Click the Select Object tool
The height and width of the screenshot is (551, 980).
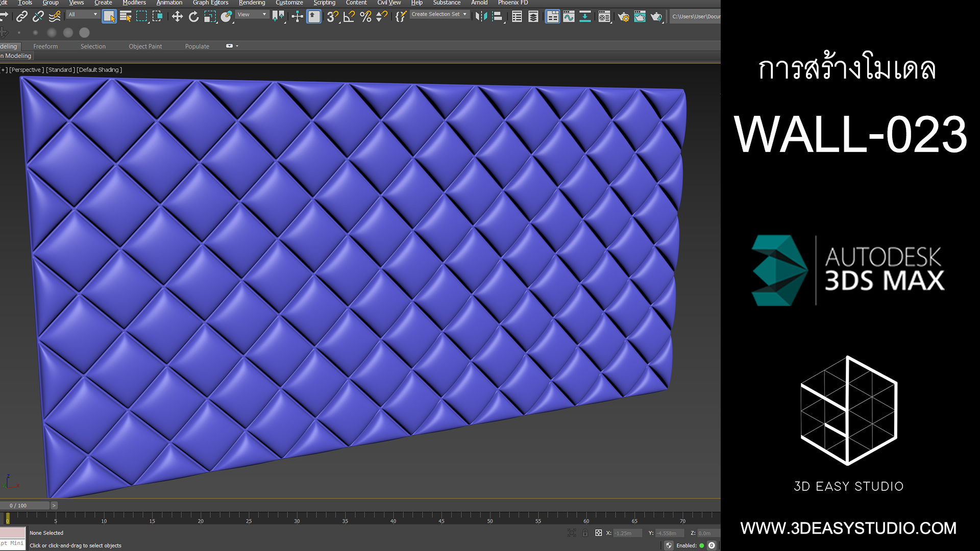click(x=109, y=17)
